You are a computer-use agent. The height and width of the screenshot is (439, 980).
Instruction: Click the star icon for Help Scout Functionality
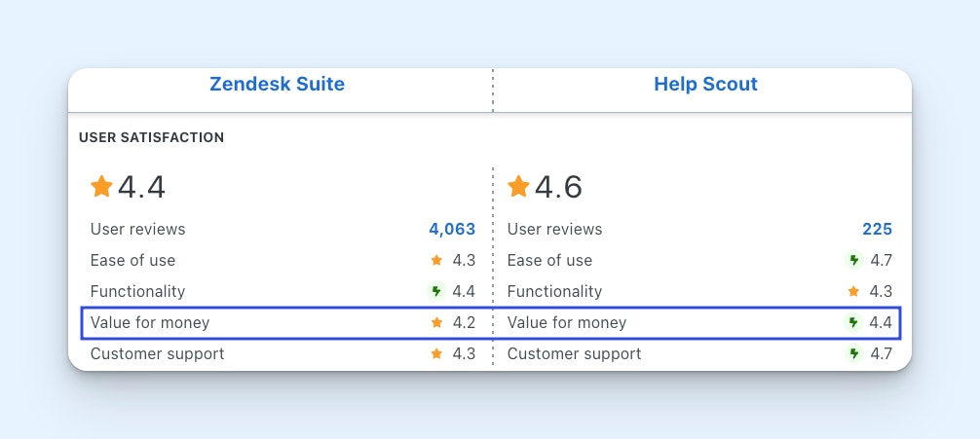853,292
